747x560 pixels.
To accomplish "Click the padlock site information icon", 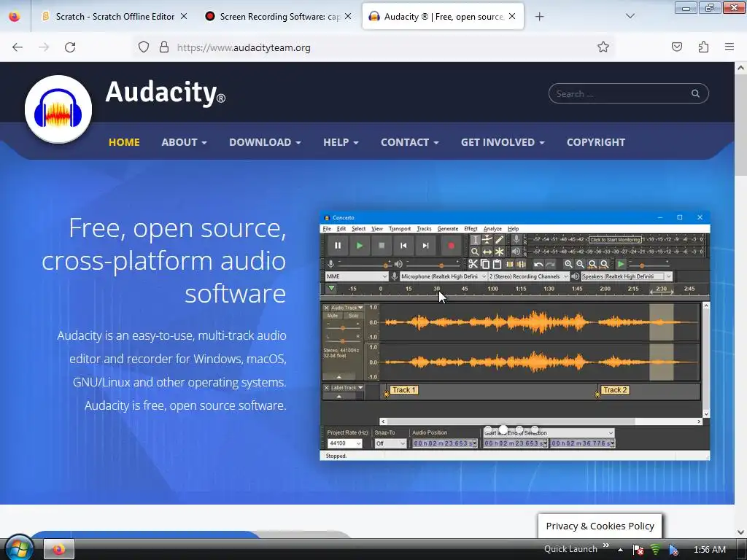I will click(x=164, y=47).
